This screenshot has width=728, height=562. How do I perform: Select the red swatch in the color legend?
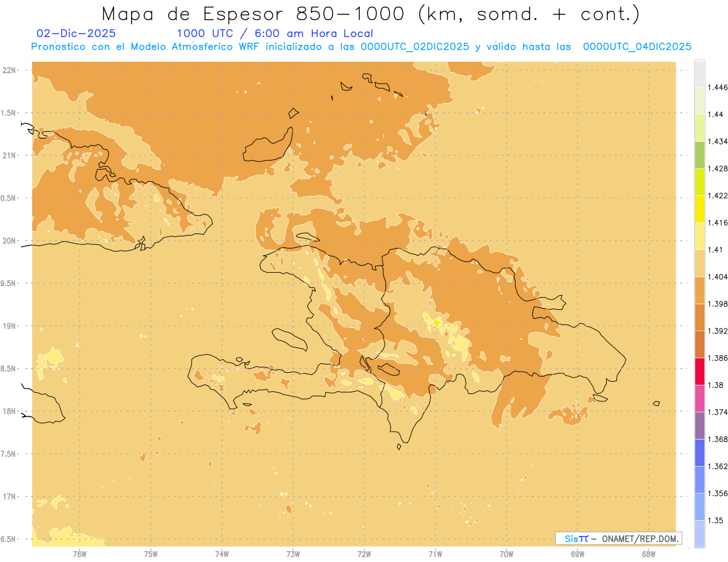click(699, 372)
